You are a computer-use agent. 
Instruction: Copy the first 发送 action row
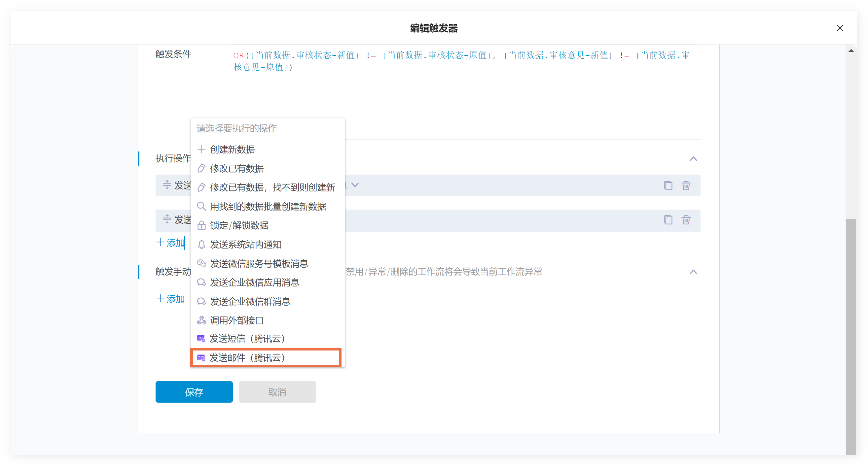(x=668, y=185)
